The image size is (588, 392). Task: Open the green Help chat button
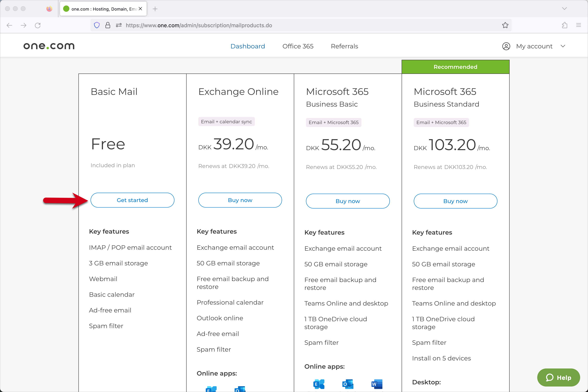(558, 377)
